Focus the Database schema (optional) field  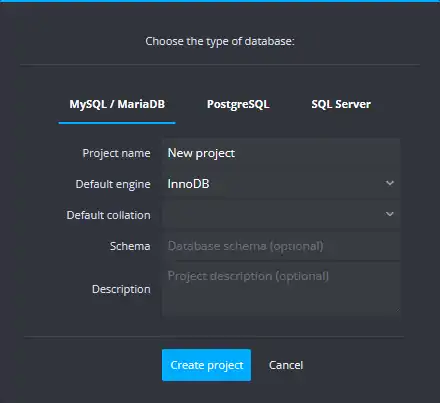tap(281, 246)
